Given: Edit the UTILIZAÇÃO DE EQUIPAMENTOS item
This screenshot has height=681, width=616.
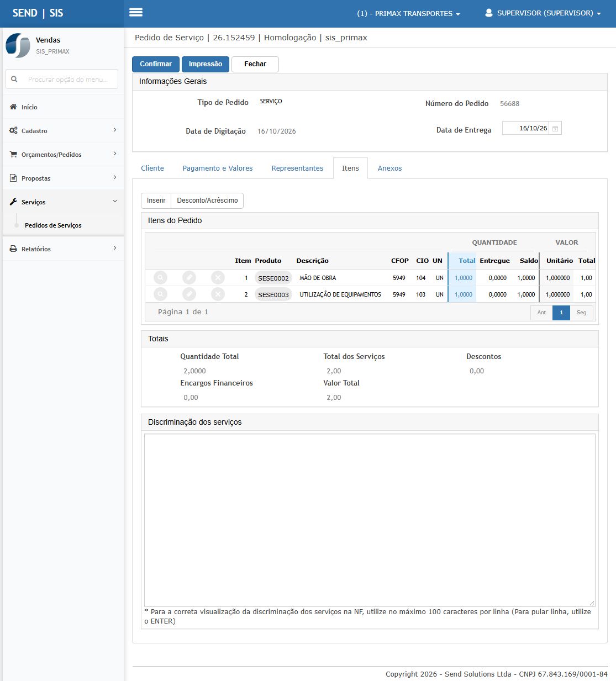Looking at the screenshot, I should point(189,294).
